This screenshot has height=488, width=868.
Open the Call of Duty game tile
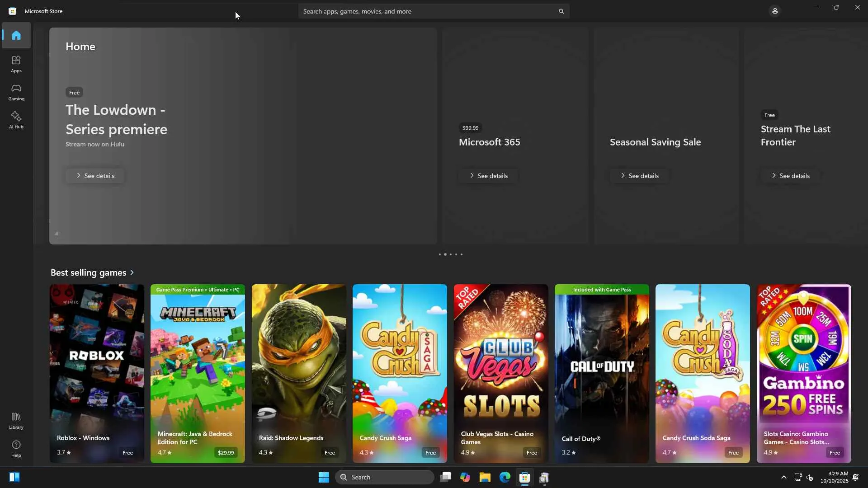tap(601, 373)
